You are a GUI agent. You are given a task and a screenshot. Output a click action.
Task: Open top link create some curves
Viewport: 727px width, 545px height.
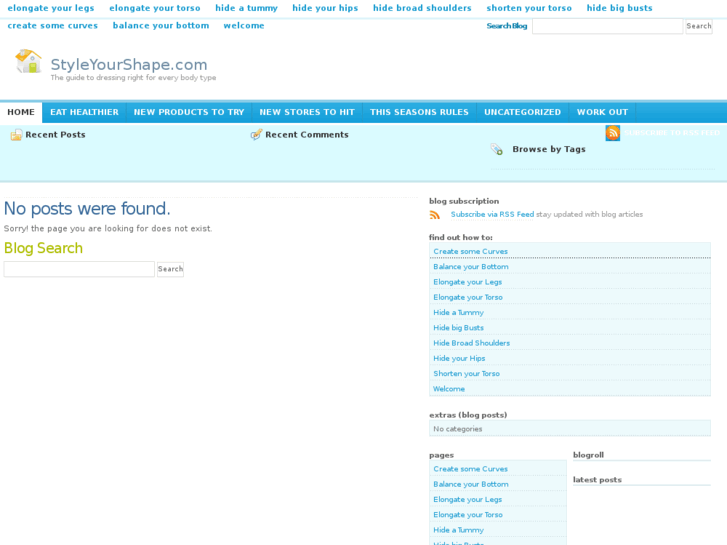pyautogui.click(x=53, y=26)
